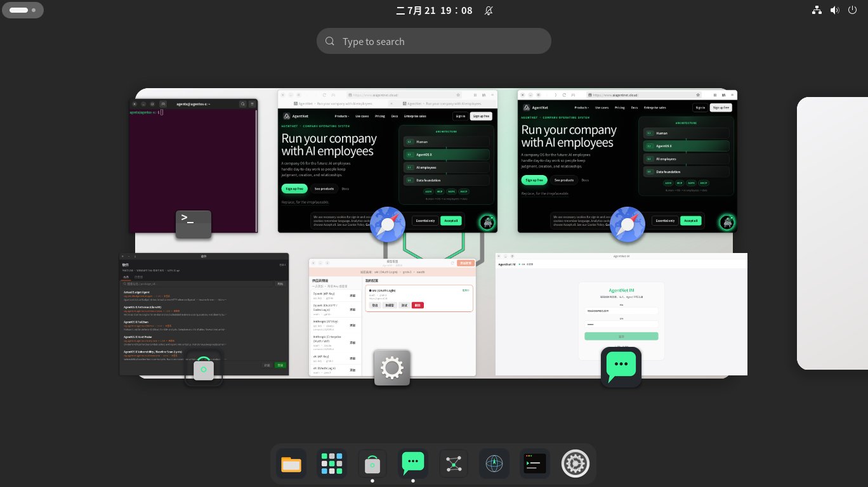Click the muted notification bell in top bar

(x=489, y=10)
